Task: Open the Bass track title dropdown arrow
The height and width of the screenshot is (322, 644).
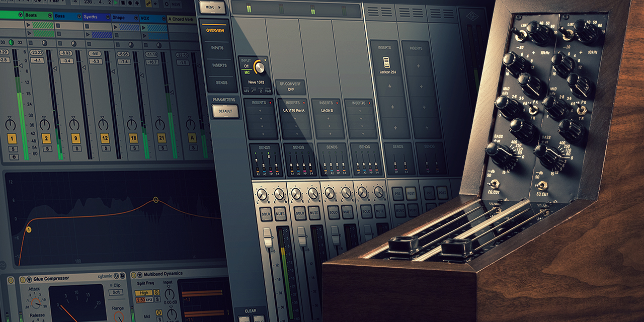Action: (x=79, y=16)
